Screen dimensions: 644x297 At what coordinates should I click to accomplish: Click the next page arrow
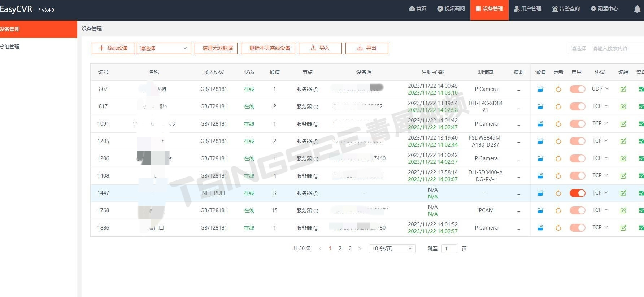coord(360,249)
